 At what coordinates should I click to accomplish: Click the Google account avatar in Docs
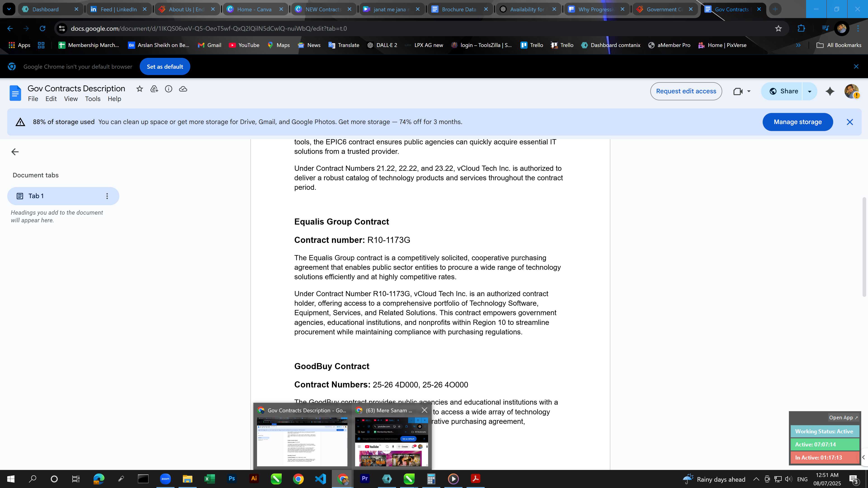[x=851, y=91]
